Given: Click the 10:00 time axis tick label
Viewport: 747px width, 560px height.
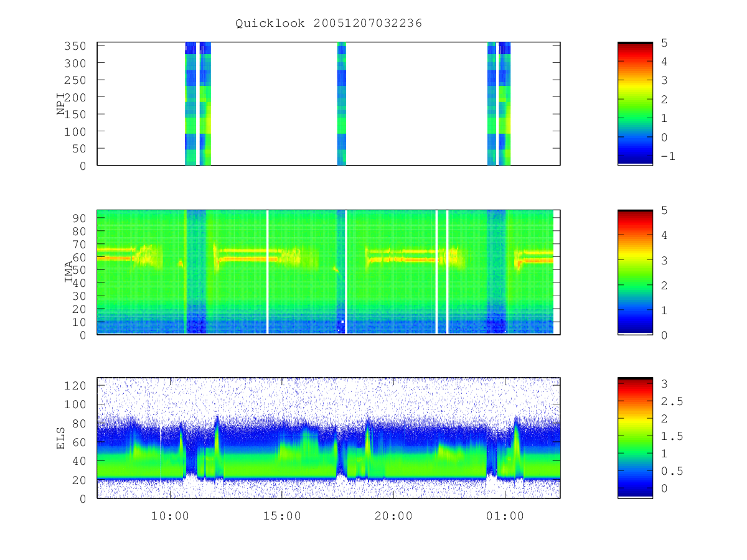Looking at the screenshot, I should tap(171, 516).
